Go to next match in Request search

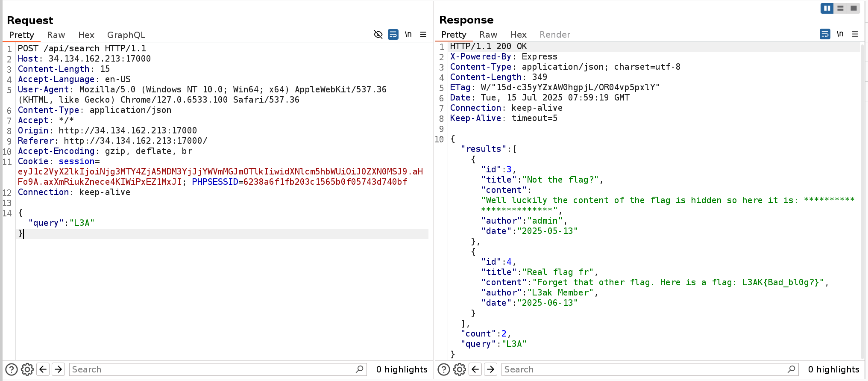coord(59,369)
